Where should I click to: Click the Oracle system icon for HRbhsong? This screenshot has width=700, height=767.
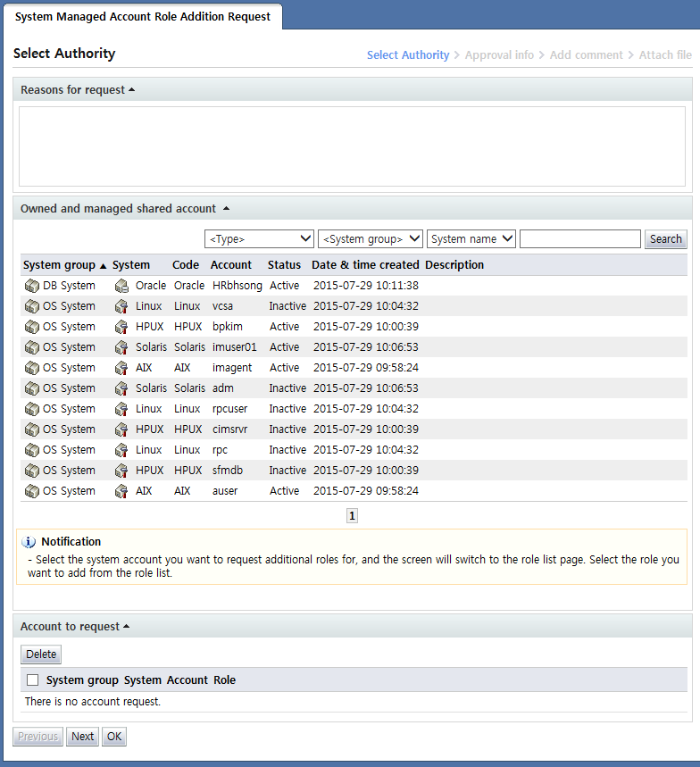[121, 286]
